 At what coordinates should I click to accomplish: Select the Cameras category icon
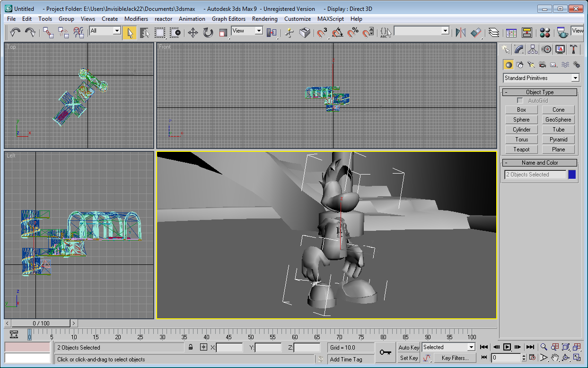[543, 65]
